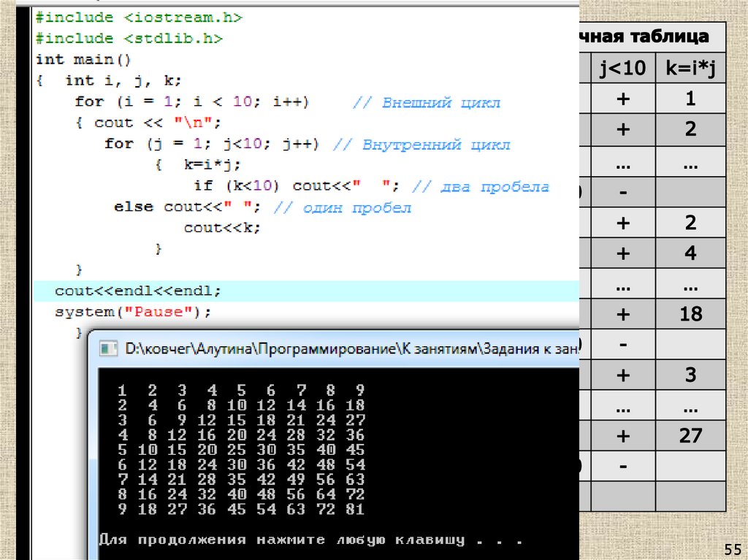Screen dimensions: 748x560
Task: Click the '+' cell in the row with '27'
Action: pyautogui.click(x=623, y=435)
